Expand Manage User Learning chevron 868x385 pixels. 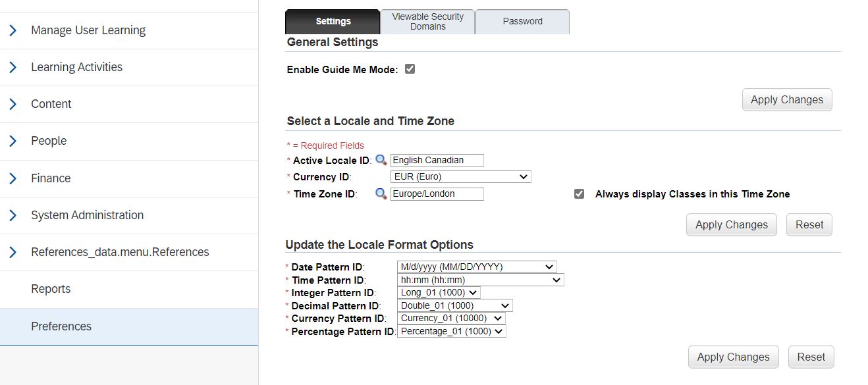coord(13,30)
